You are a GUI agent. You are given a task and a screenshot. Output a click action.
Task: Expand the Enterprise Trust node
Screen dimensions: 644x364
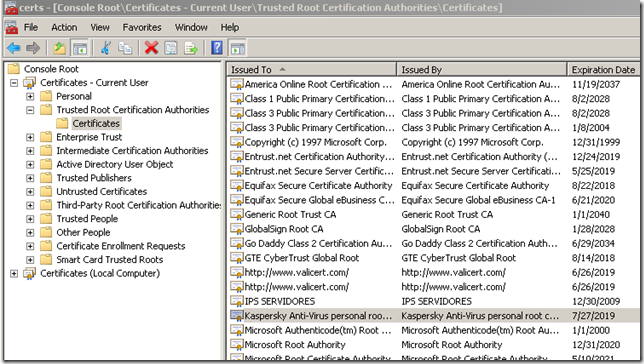pos(30,137)
